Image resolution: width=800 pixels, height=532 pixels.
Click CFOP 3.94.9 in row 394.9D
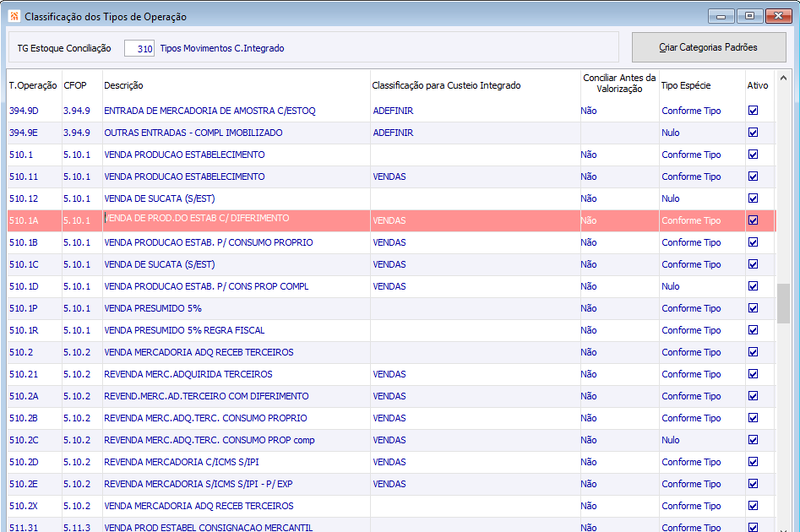(x=77, y=111)
